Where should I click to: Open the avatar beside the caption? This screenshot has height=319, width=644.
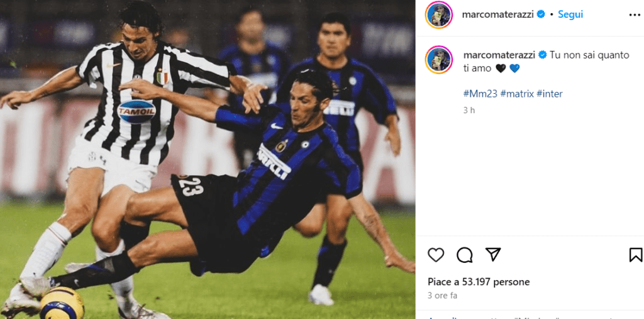point(438,60)
